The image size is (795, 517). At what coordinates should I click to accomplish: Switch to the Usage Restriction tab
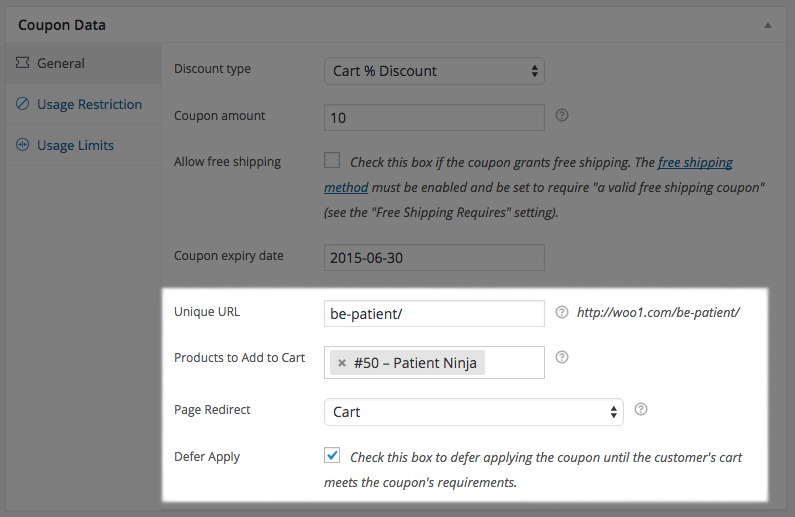point(89,104)
